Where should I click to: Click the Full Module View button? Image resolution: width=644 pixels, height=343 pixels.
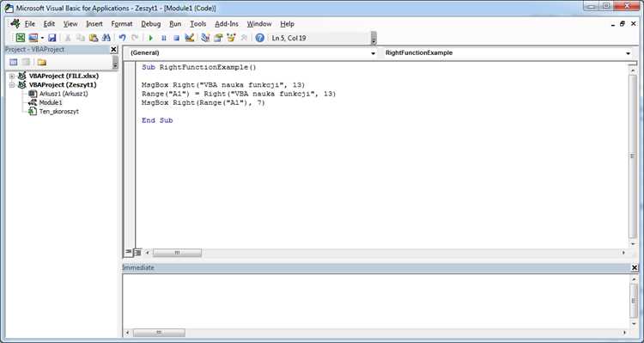137,252
